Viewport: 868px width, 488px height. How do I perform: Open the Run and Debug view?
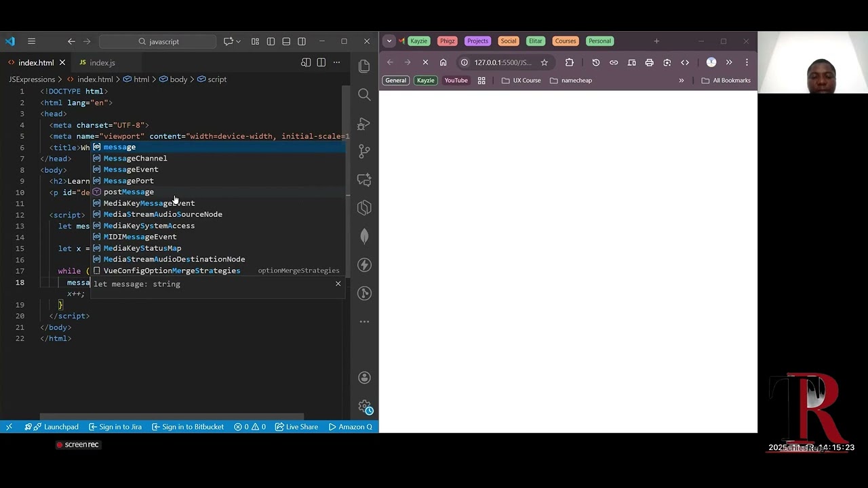point(364,123)
